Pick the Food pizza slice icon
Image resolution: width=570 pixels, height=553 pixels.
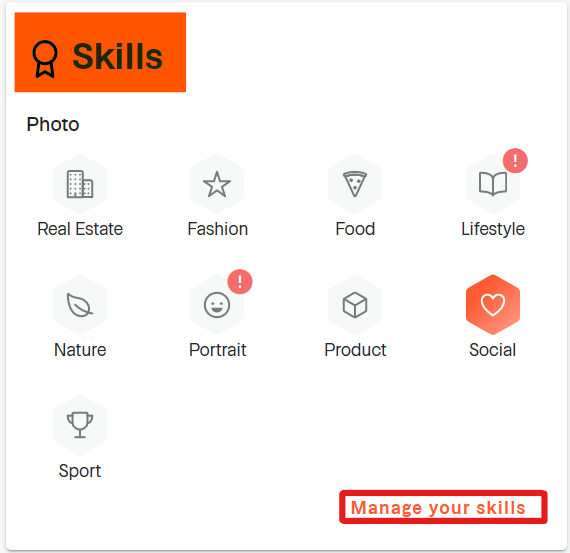[355, 184]
